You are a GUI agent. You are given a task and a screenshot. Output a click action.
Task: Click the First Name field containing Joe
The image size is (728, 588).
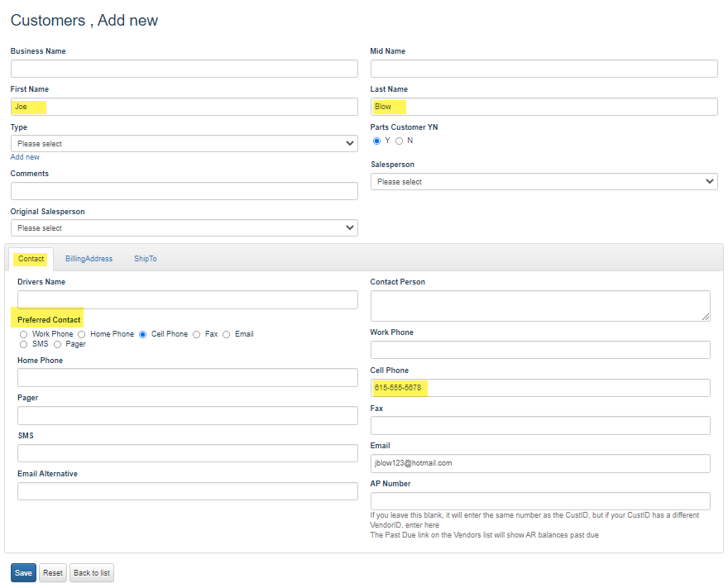tap(184, 107)
